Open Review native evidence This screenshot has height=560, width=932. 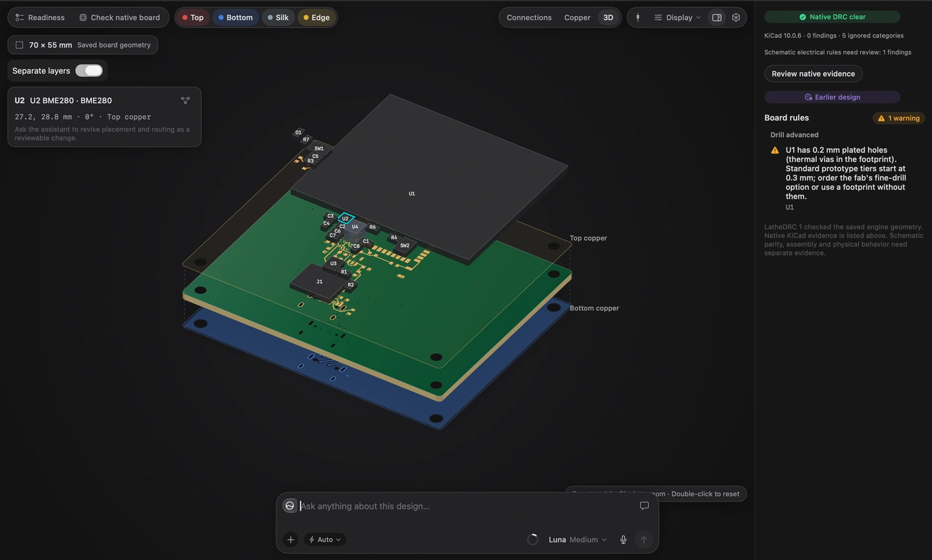[x=813, y=74]
